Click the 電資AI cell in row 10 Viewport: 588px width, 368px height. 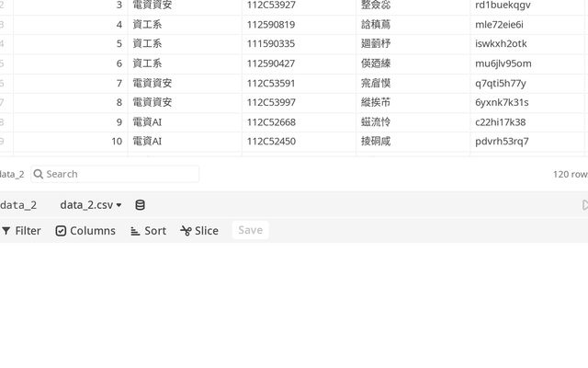tap(147, 142)
